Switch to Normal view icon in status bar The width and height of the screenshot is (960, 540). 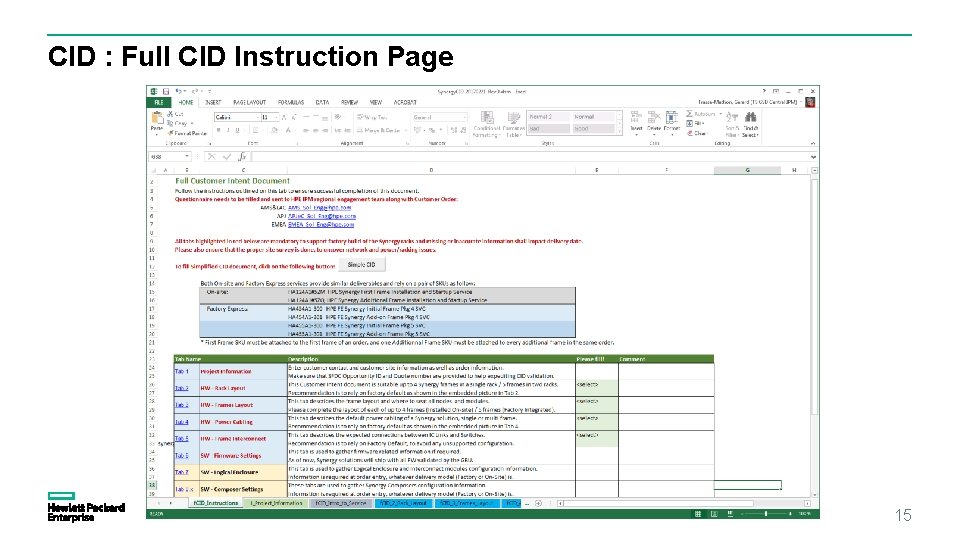click(697, 514)
